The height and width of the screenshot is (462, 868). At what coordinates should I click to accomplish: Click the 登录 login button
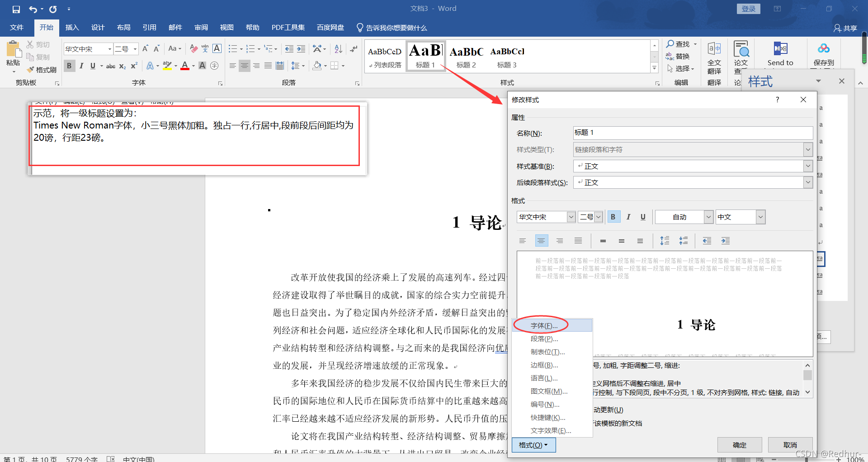pyautogui.click(x=749, y=9)
